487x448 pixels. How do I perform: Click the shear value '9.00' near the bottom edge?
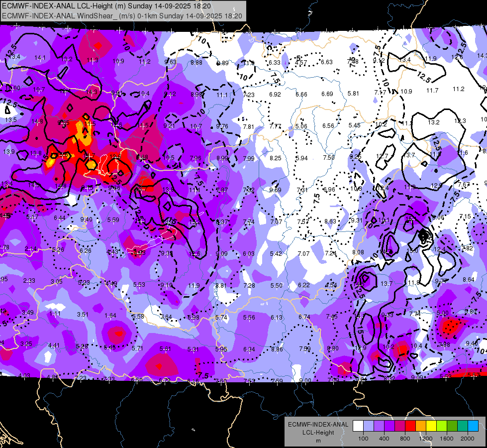pos(305,380)
